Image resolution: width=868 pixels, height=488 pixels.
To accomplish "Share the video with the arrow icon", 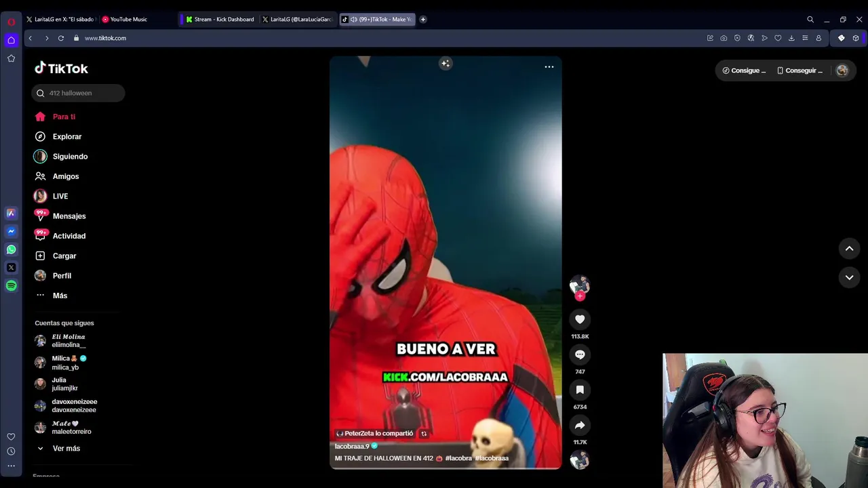I will pos(580,425).
